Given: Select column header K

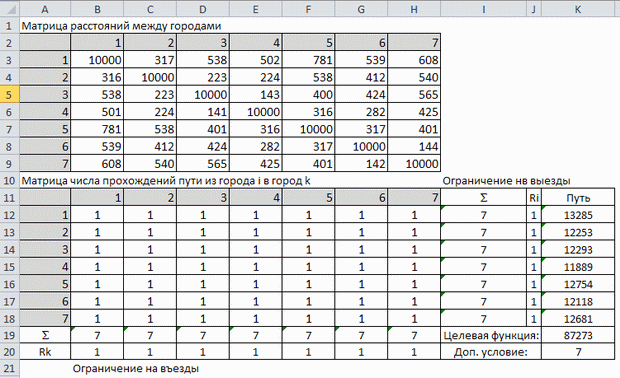Looking at the screenshot, I should (578, 9).
